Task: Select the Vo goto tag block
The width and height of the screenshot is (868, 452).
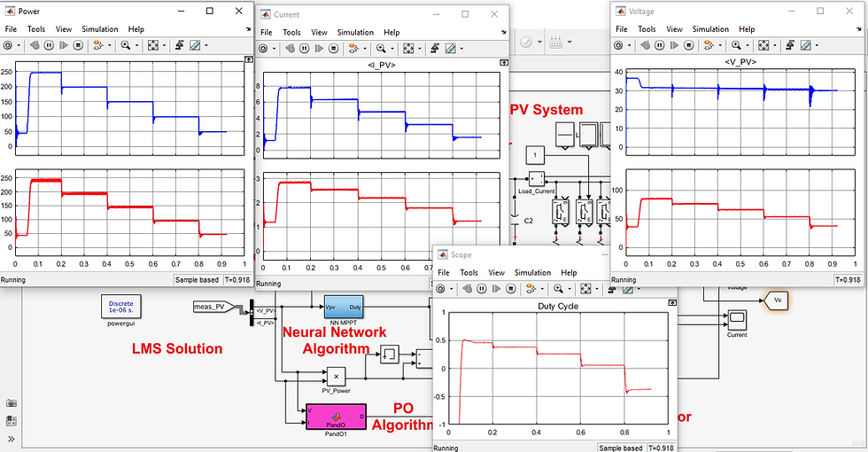Action: click(776, 300)
